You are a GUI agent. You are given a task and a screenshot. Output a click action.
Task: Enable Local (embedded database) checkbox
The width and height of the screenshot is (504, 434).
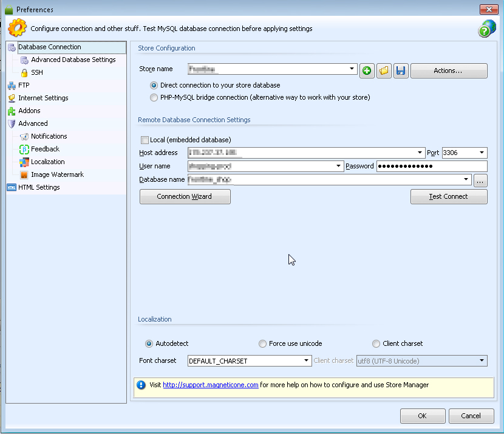[145, 140]
